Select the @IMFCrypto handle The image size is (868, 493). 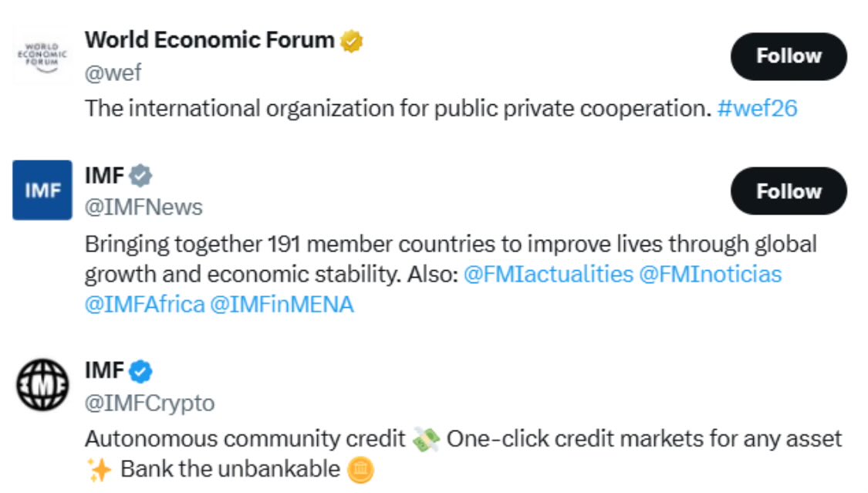150,403
